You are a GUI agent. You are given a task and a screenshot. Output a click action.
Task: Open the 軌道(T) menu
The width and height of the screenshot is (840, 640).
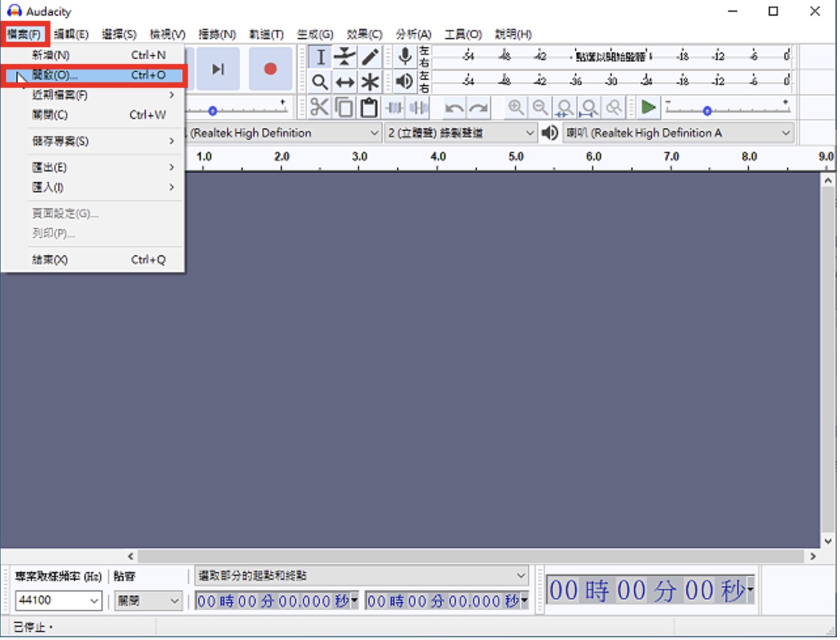(266, 34)
